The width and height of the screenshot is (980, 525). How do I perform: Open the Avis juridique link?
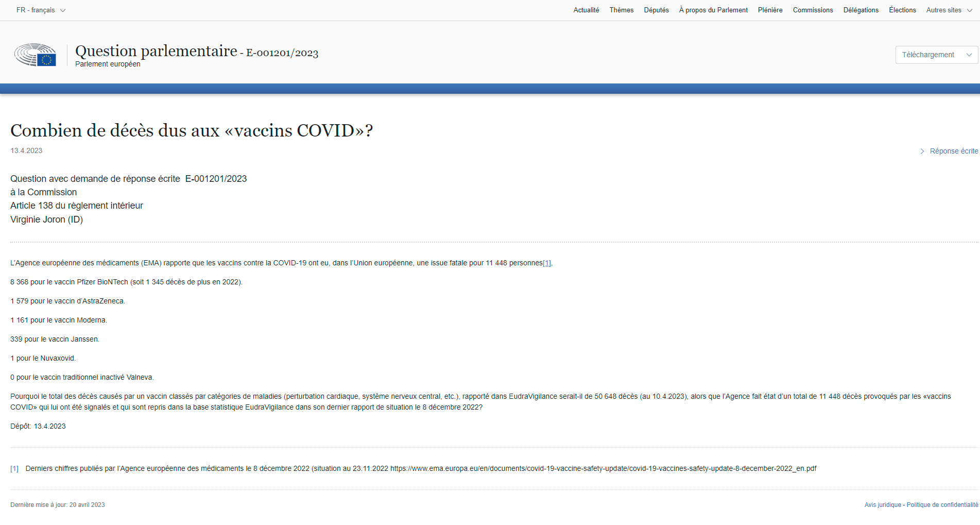[x=883, y=505]
